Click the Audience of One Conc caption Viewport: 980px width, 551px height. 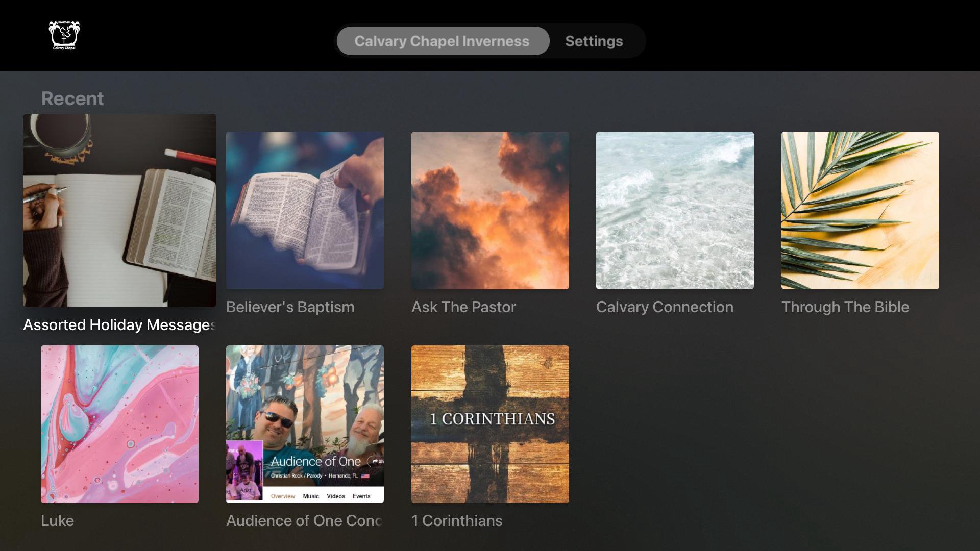pos(304,521)
